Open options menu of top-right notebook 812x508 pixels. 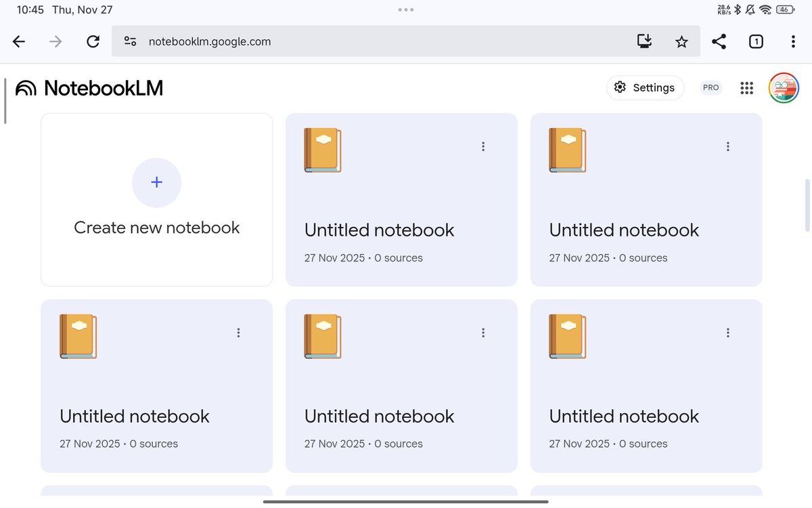point(727,146)
